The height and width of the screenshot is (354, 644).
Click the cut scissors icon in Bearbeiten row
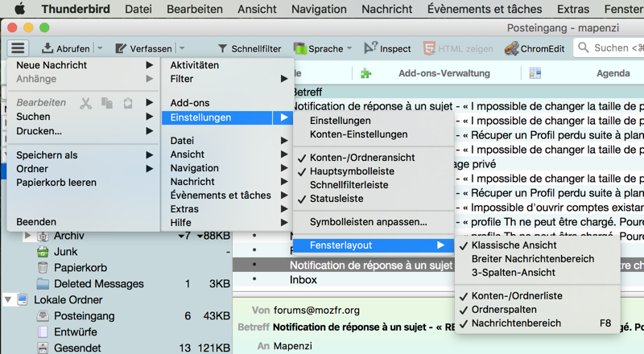pos(86,103)
